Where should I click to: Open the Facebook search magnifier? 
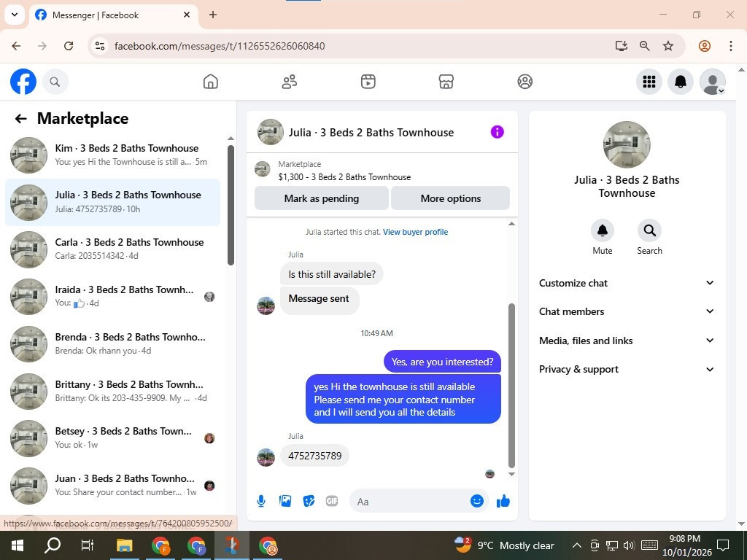[55, 82]
